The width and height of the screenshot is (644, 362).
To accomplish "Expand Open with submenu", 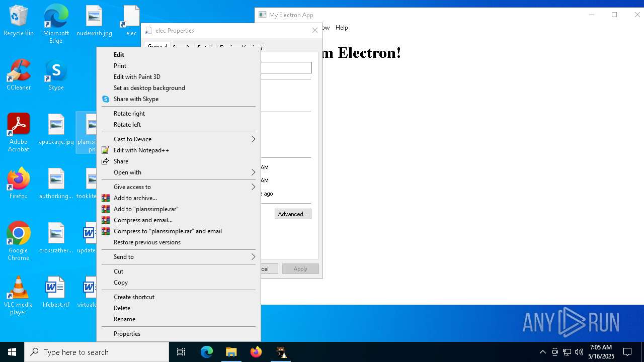I will click(179, 172).
